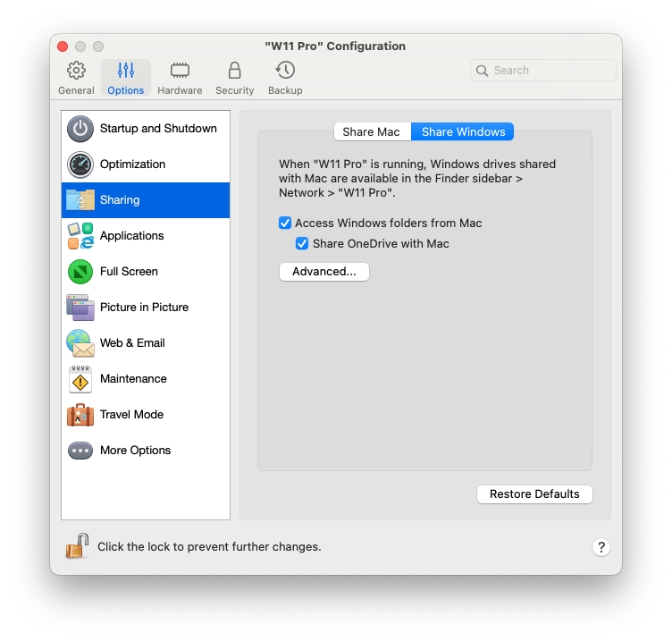
Task: Uncheck Access Windows folders from Mac
Action: coord(285,224)
